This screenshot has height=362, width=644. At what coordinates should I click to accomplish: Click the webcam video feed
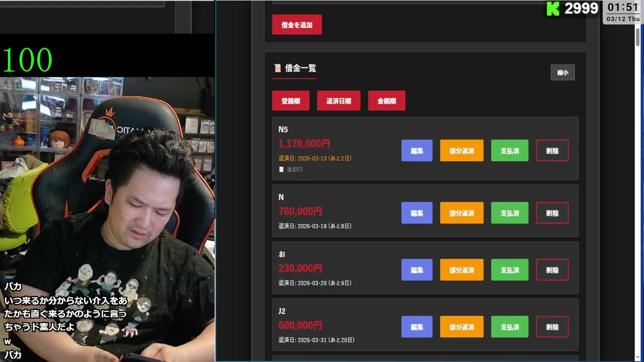click(x=107, y=219)
